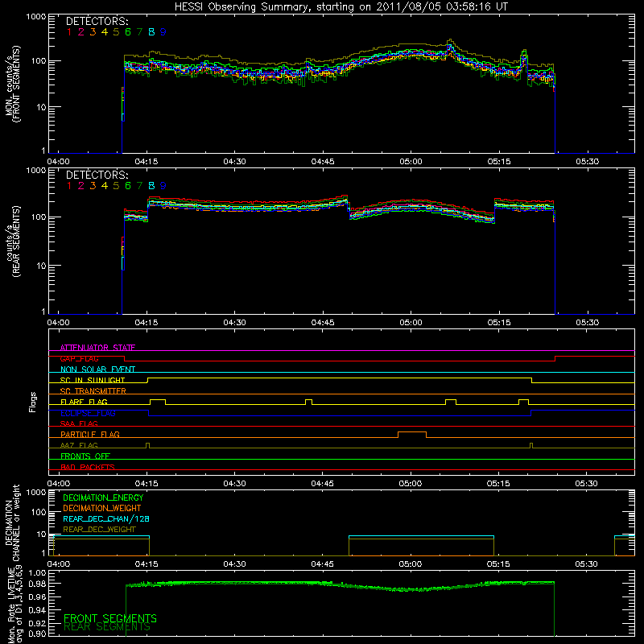Select magenta detector 2 in the rear segments legend
This screenshot has width=644, height=644.
(x=81, y=186)
